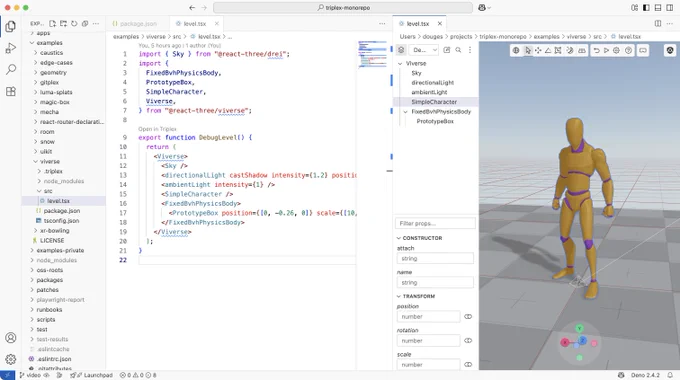Click the Open in Triplex code lens
This screenshot has height=380, width=680.
157,129
